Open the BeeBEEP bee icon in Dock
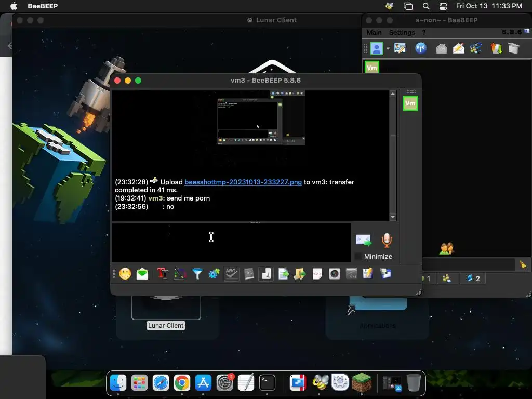This screenshot has width=532, height=399. [320, 383]
